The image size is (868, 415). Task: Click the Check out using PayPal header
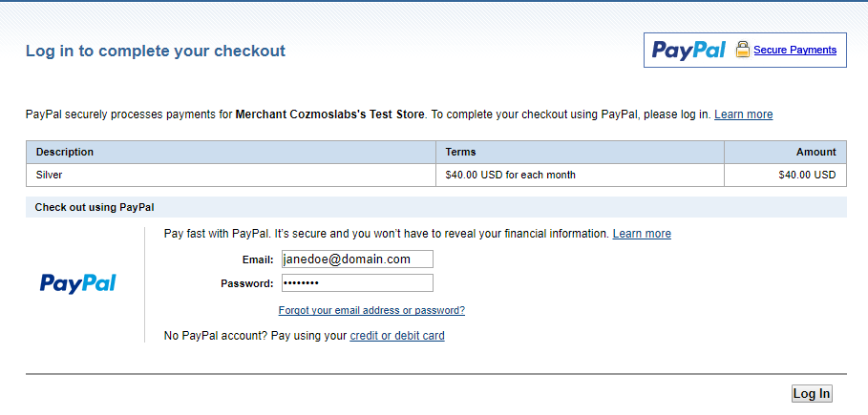coord(95,207)
